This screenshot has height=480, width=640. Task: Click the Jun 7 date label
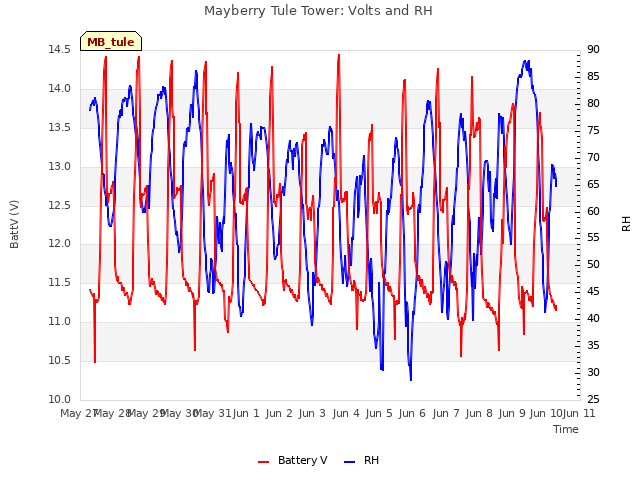(446, 413)
